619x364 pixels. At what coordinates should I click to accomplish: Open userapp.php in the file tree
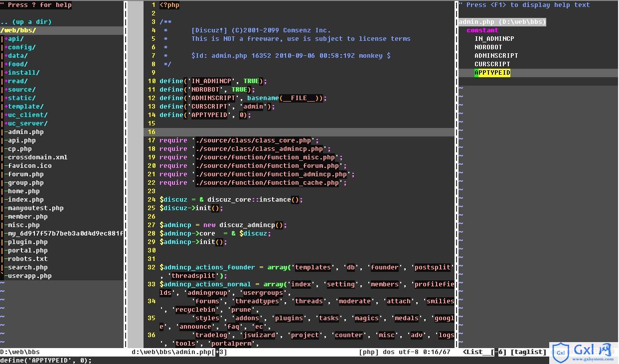click(x=30, y=276)
